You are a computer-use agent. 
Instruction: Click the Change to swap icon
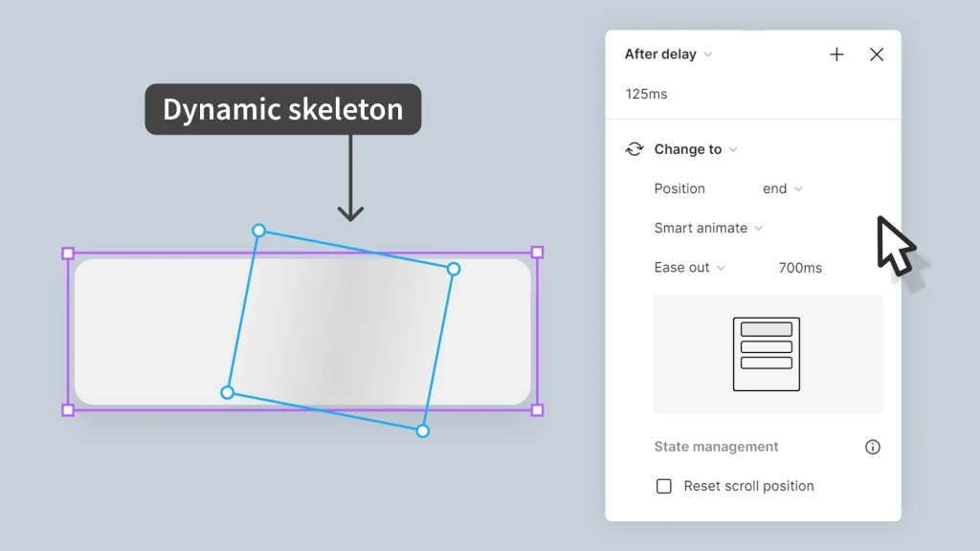tap(635, 149)
